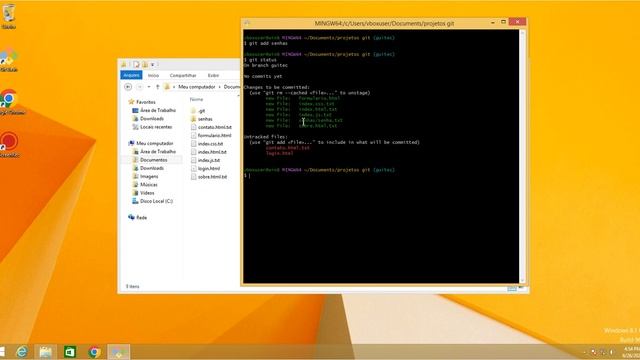Click the Explorer back navigation arrow
The image size is (640, 360).
click(128, 87)
